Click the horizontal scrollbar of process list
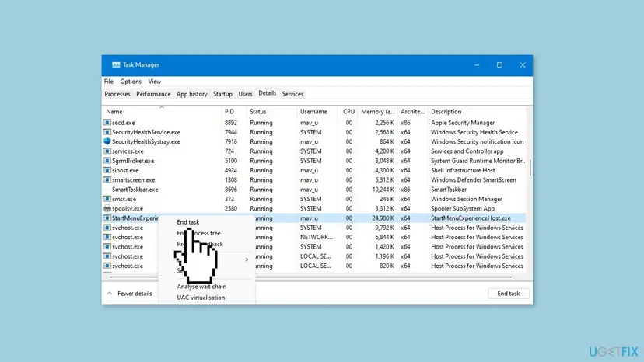Image resolution: width=644 pixels, height=362 pixels. 310,277
